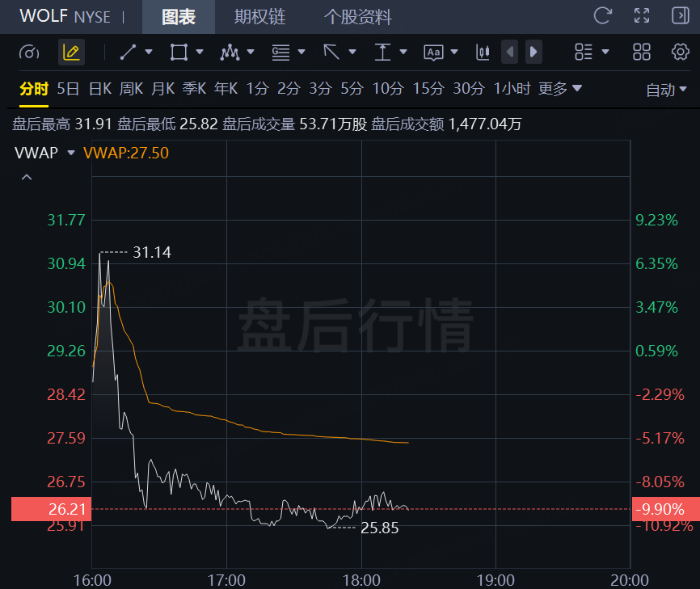Click the 18:00 time axis label
700x589 pixels.
361,580
